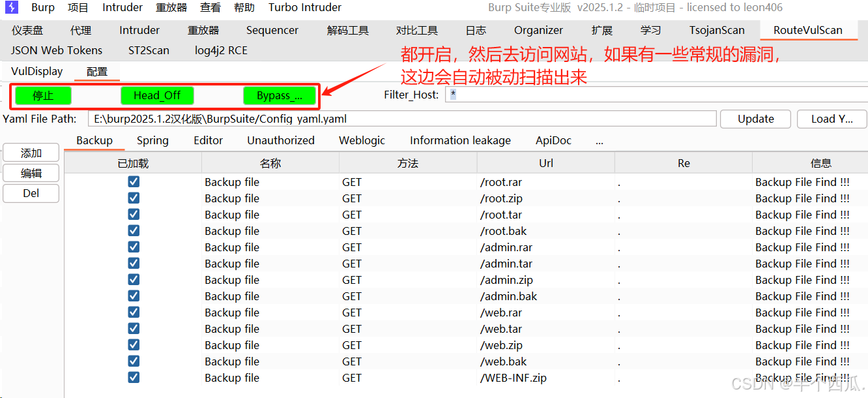Switch to the Sequencer tab

[272, 30]
